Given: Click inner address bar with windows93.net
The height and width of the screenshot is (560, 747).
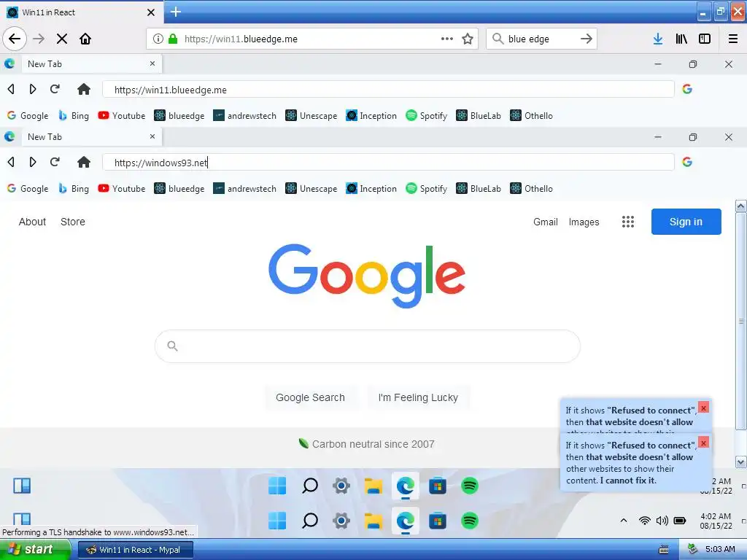Looking at the screenshot, I should click(x=388, y=163).
